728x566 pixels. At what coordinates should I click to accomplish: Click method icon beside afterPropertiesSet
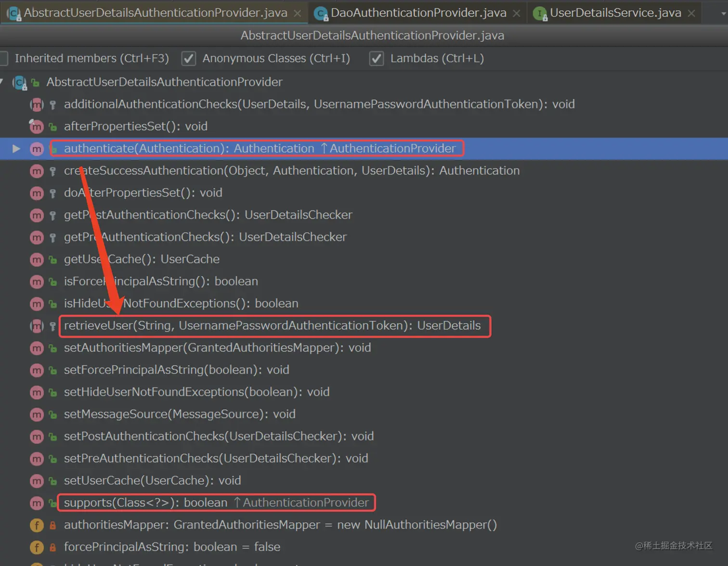point(37,127)
